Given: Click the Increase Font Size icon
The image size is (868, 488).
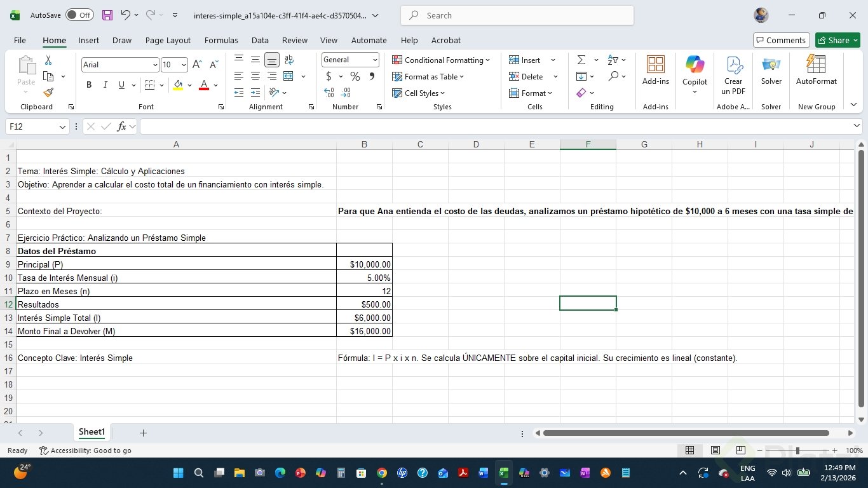Looking at the screenshot, I should [197, 65].
